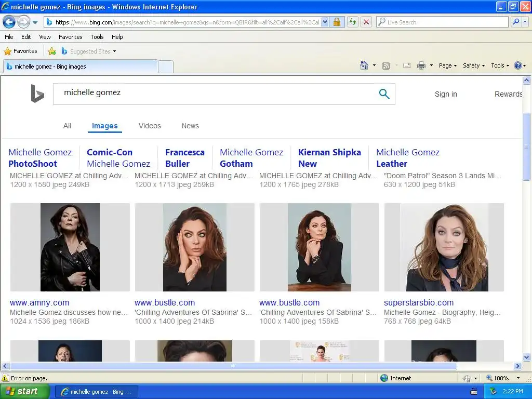Expand the Home button dropdown arrow
The height and width of the screenshot is (399, 532).
[374, 65]
